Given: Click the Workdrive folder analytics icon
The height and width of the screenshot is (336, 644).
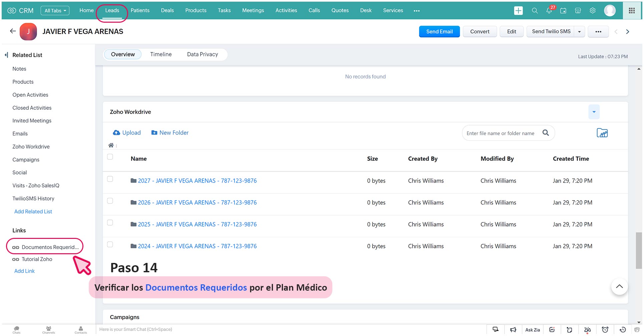Looking at the screenshot, I should coord(602,133).
